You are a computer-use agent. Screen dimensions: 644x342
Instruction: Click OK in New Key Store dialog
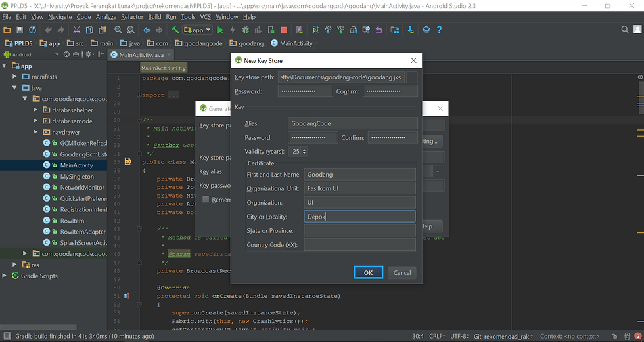coord(368,272)
